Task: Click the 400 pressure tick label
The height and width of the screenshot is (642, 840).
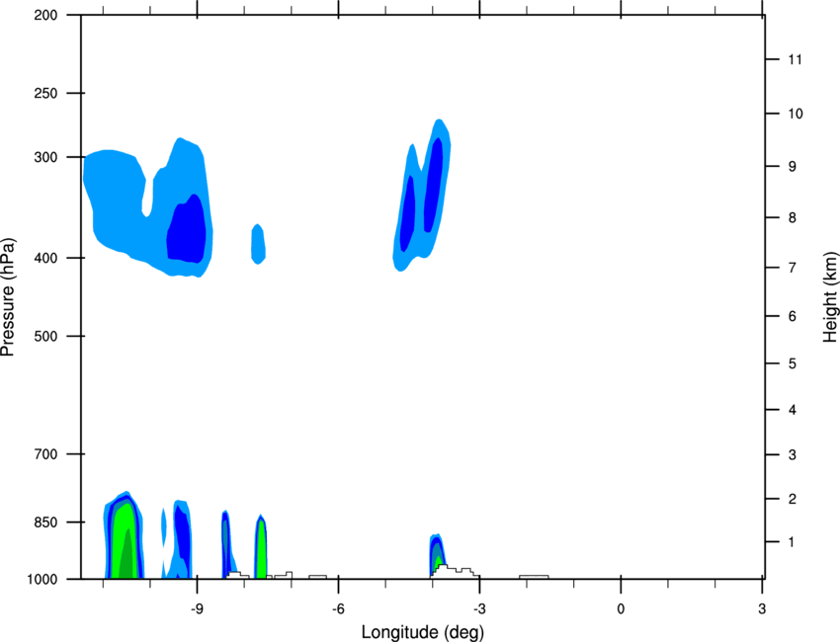Action: 45,258
